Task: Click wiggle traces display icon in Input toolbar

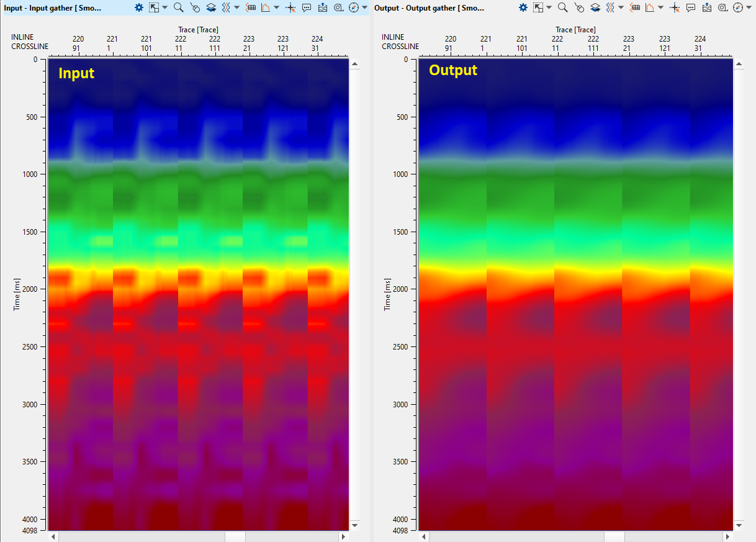Action: (227, 7)
